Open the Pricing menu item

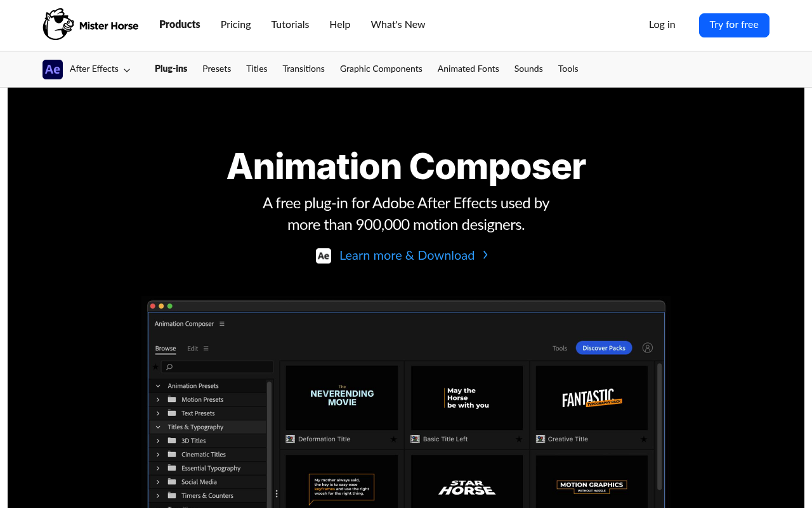point(235,25)
